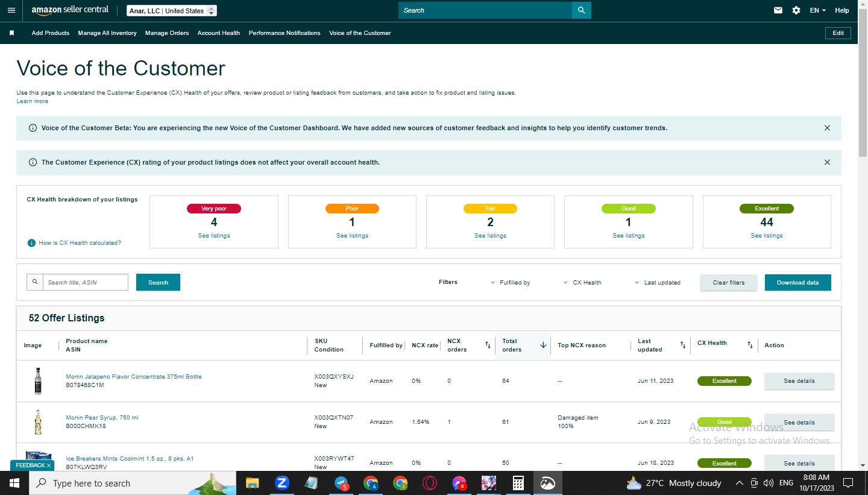Expand the Fulfilled by filter
868x495 pixels.
(x=510, y=282)
